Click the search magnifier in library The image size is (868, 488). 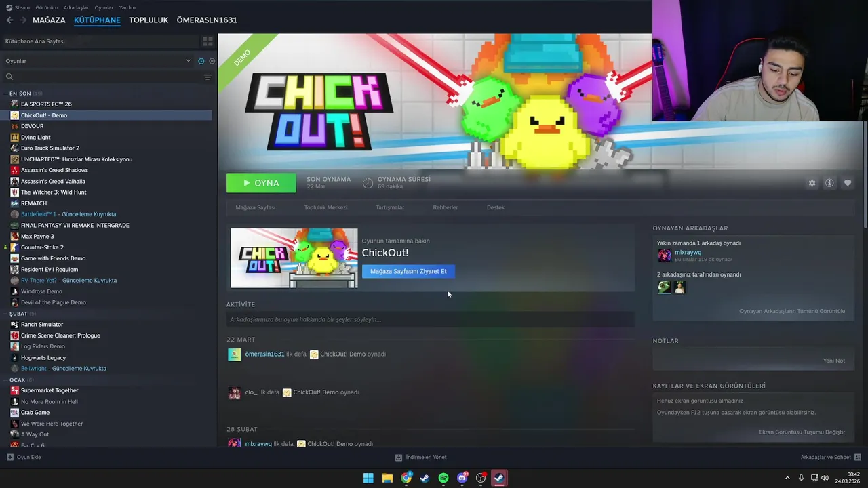coord(9,77)
